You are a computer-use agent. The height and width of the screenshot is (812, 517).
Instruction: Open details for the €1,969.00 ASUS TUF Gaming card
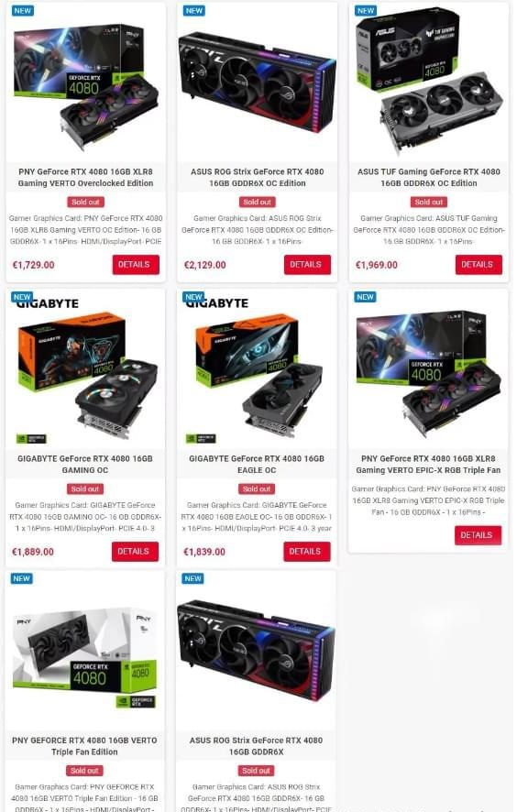tap(478, 265)
